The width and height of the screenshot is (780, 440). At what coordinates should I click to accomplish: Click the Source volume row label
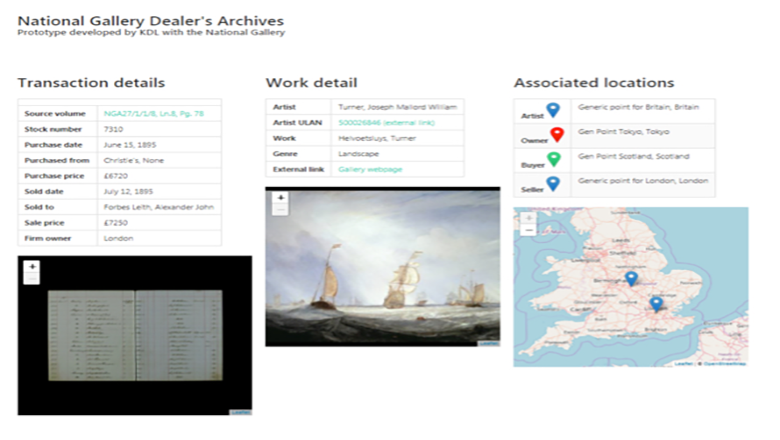[x=55, y=114]
